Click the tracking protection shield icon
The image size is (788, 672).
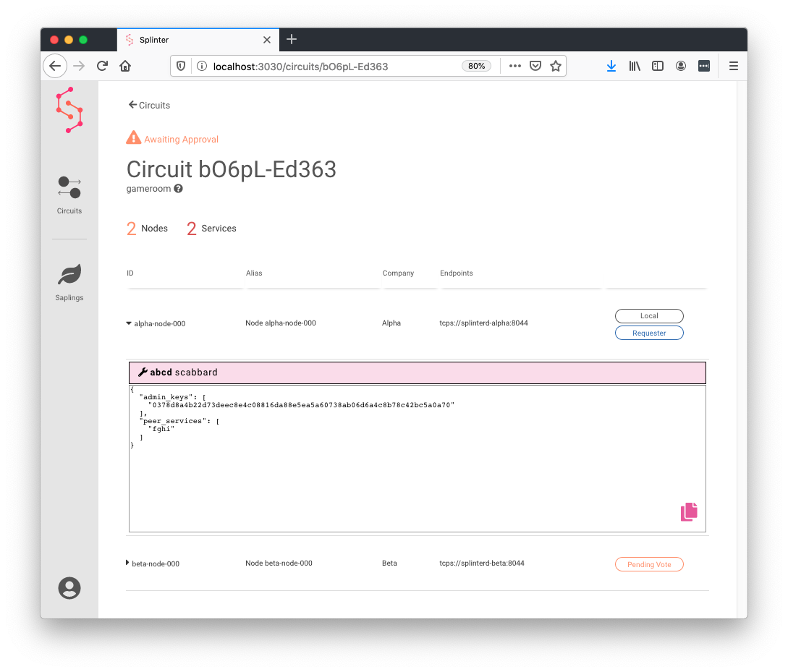[x=181, y=66]
